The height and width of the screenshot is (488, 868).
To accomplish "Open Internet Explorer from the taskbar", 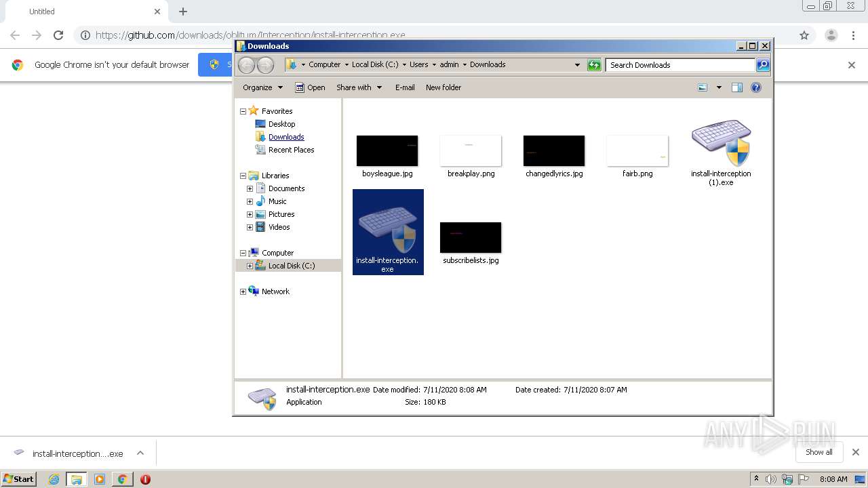I will (x=54, y=479).
